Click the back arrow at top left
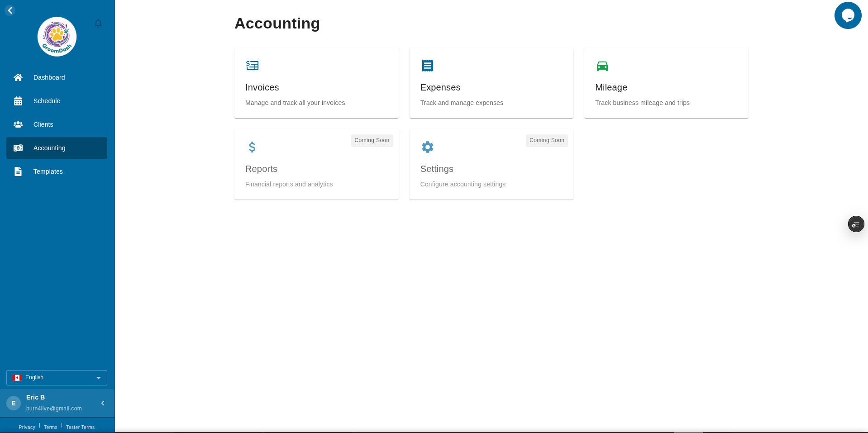This screenshot has width=868, height=433. click(10, 10)
